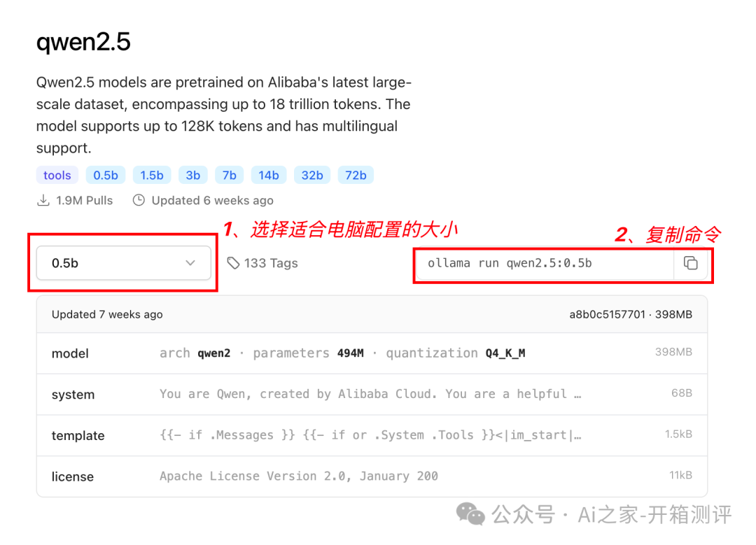Select the 7b size tag
This screenshot has width=756, height=545.
click(x=230, y=176)
